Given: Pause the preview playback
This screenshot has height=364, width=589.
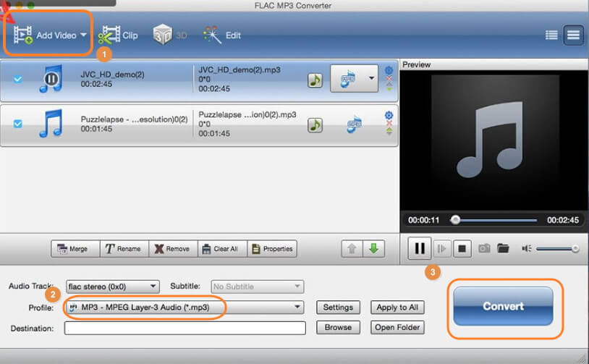Looking at the screenshot, I should click(419, 248).
